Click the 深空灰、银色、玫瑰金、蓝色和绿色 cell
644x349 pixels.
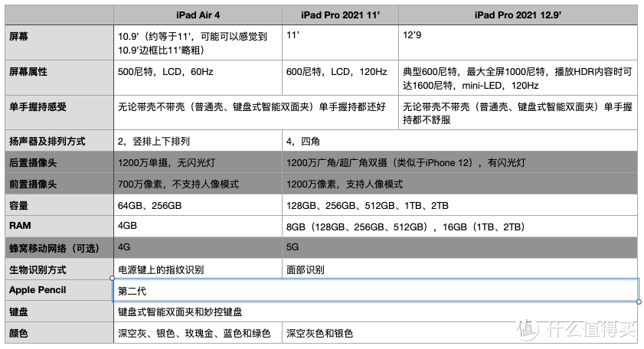(x=198, y=333)
